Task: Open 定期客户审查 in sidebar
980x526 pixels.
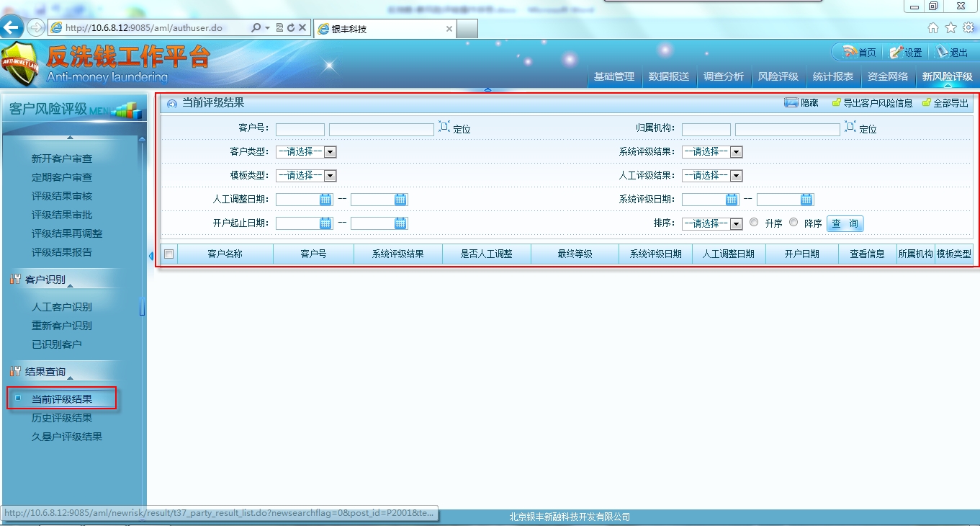Action: (62, 177)
